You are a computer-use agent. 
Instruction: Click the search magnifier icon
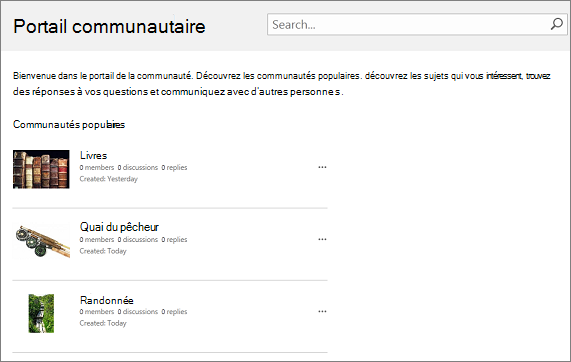tap(556, 24)
